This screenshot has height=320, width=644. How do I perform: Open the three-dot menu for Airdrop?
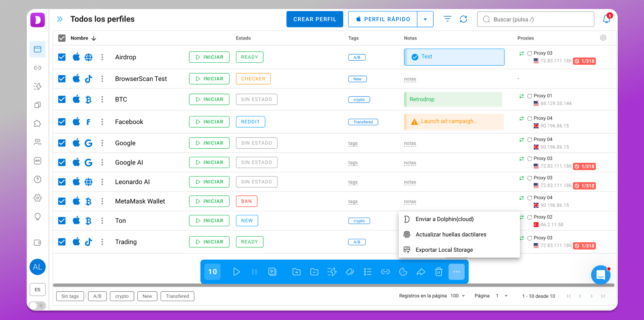[x=102, y=57]
